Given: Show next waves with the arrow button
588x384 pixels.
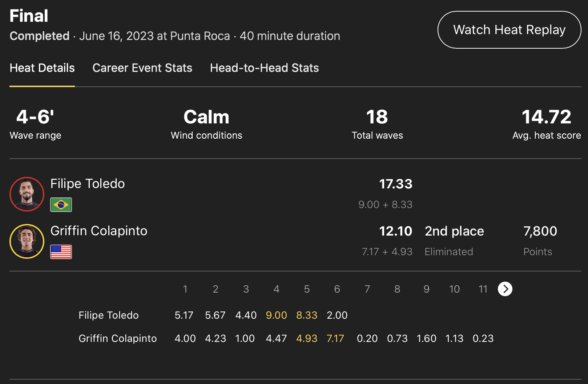Looking at the screenshot, I should [x=505, y=289].
